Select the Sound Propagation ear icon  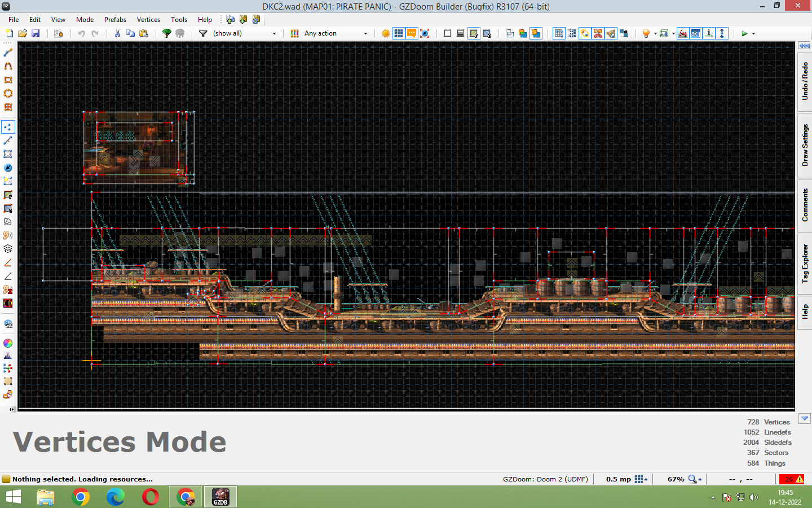[x=8, y=235]
